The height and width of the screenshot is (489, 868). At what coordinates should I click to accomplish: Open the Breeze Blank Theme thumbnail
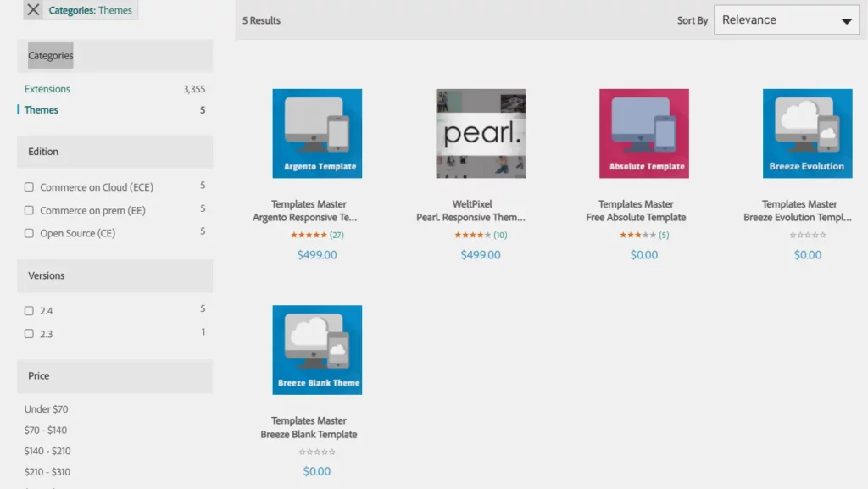coord(317,350)
